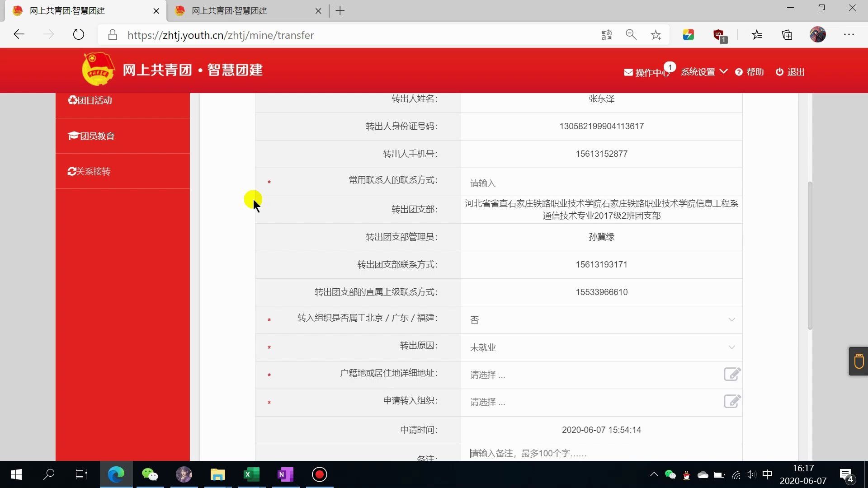This screenshot has height=488, width=868.
Task: Click the avatar app icon on taskbar
Action: (x=184, y=474)
